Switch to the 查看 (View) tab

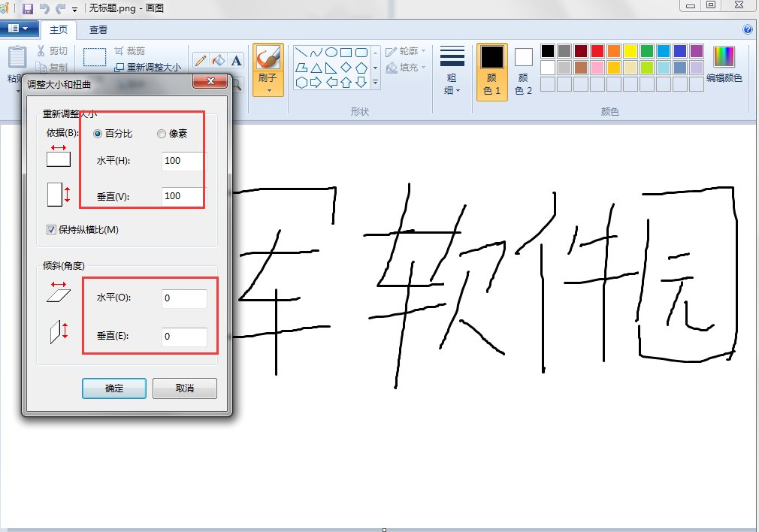pyautogui.click(x=98, y=30)
